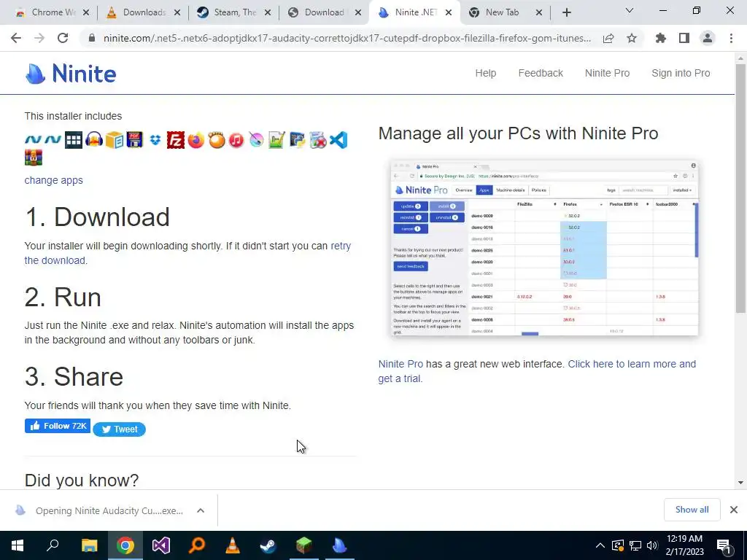This screenshot has width=747, height=560.
Task: Click the leftmost .NET 5 runtime icon
Action: point(34,139)
